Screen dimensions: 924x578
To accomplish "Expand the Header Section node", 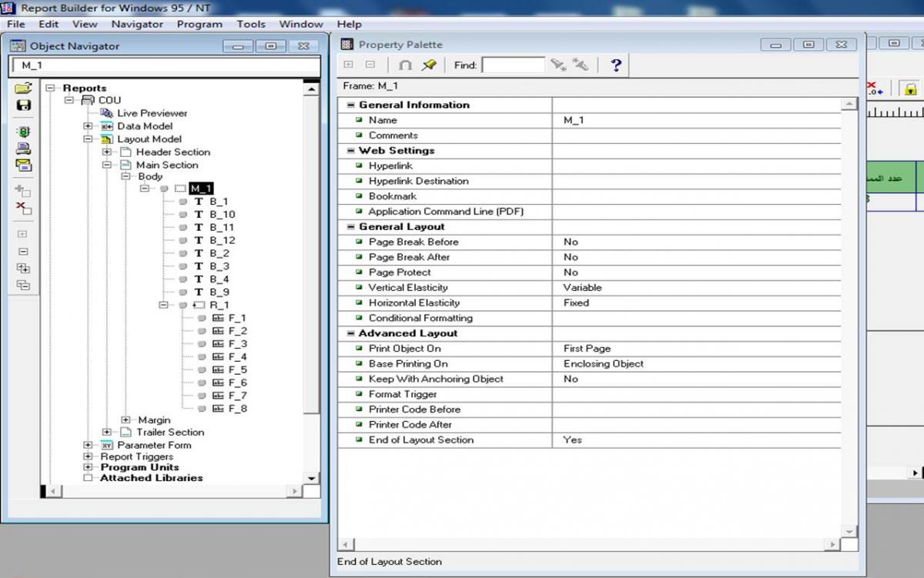I will 107,152.
